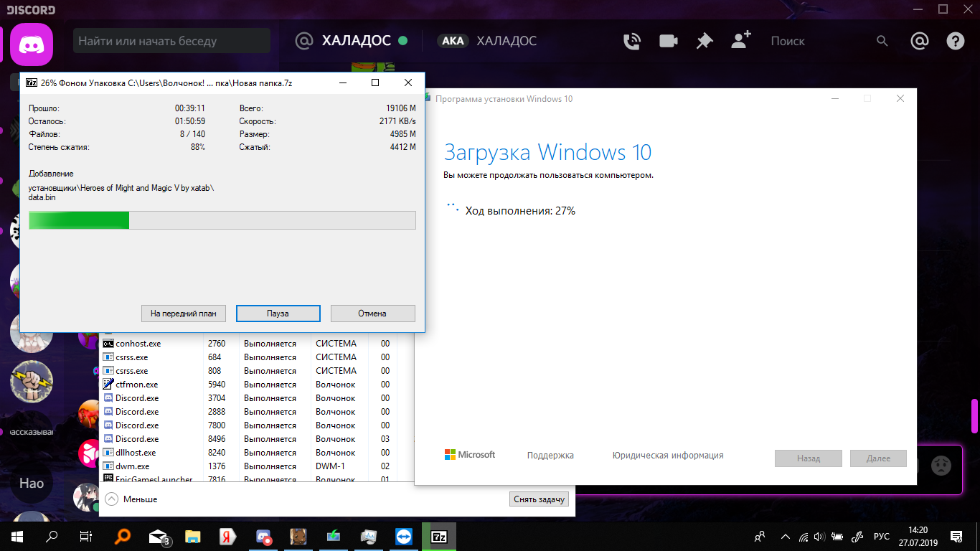Click 'Поддержка' link in Windows 10 setup

(550, 456)
